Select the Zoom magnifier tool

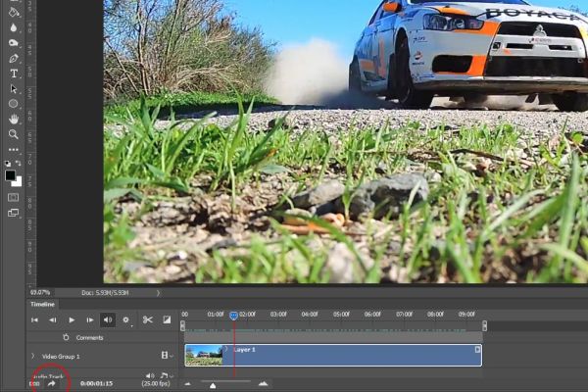(14, 134)
